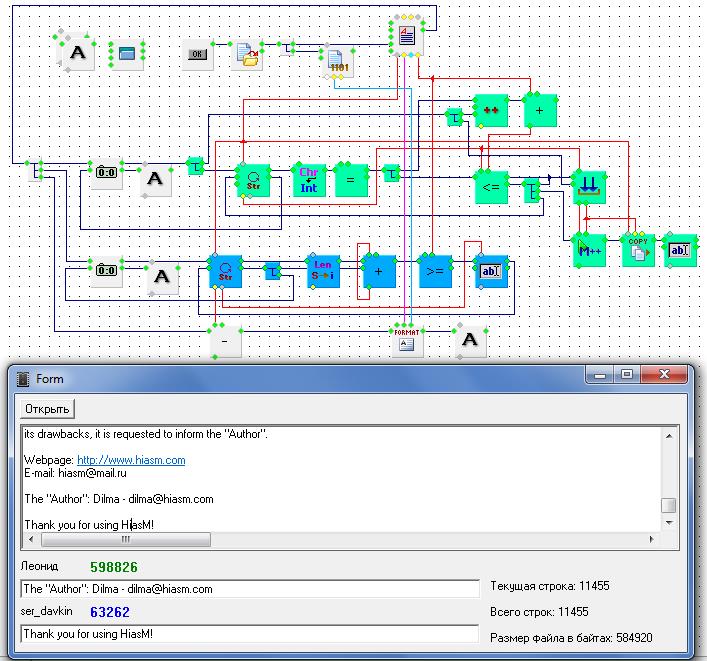
Task: Click the FORMAT component
Action: [406, 341]
